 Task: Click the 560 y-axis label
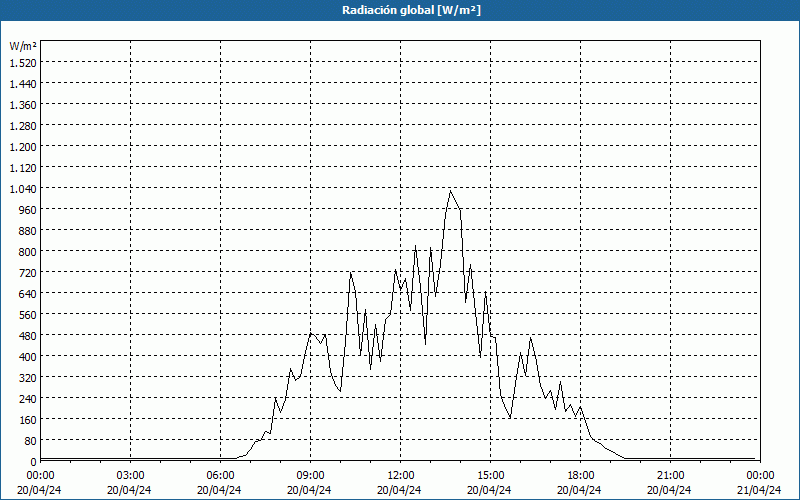[28, 315]
